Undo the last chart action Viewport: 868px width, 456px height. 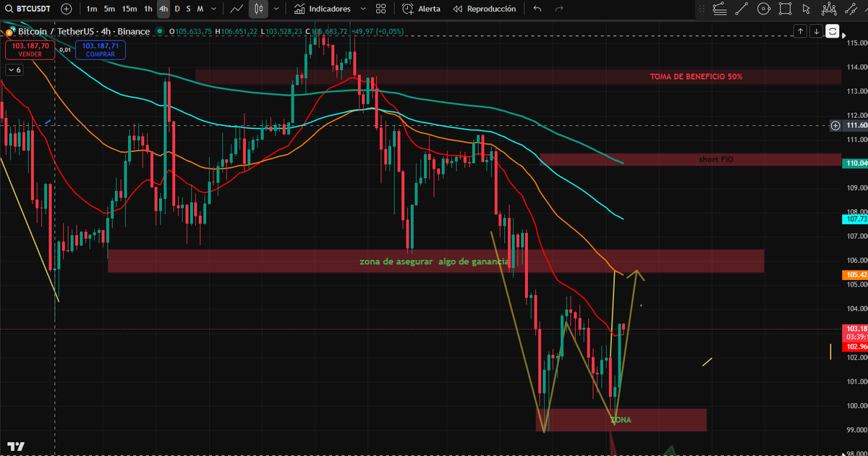[x=537, y=9]
